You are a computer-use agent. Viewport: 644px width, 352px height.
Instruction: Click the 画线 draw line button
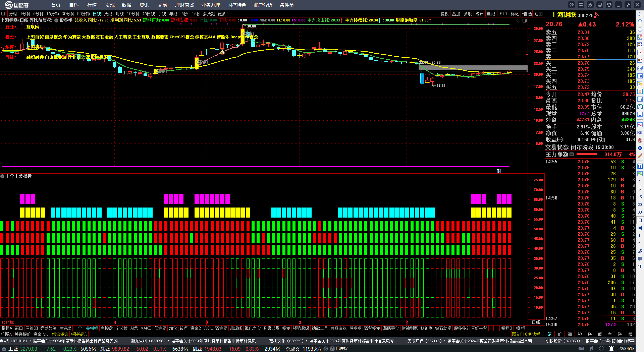(x=491, y=14)
